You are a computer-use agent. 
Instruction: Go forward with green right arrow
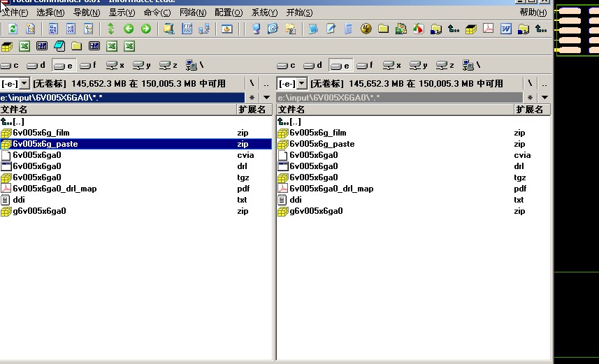coord(146,29)
